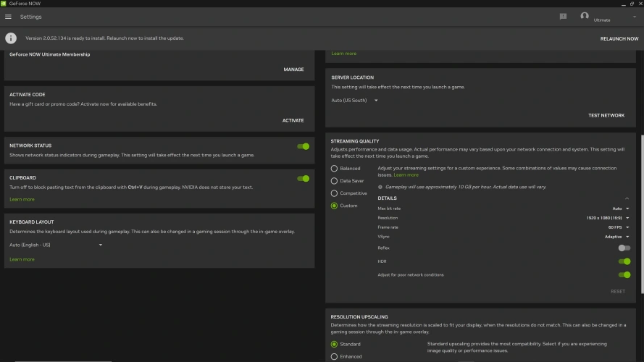The height and width of the screenshot is (362, 644).
Task: Click the feedback speech bubble icon
Action: pos(563,17)
